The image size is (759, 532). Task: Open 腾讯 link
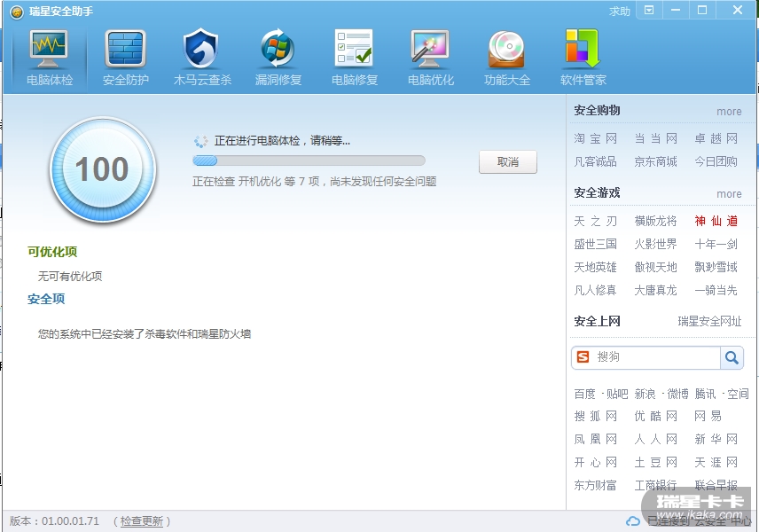tap(705, 394)
